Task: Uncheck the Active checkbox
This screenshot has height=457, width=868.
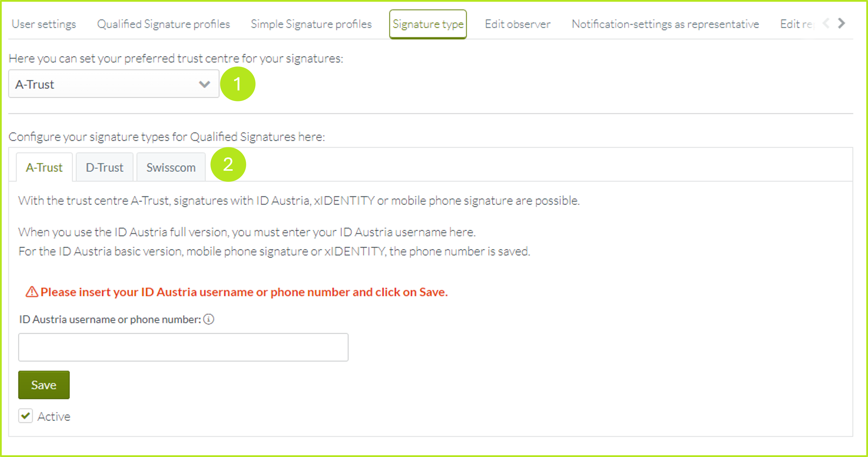Action: pyautogui.click(x=26, y=416)
